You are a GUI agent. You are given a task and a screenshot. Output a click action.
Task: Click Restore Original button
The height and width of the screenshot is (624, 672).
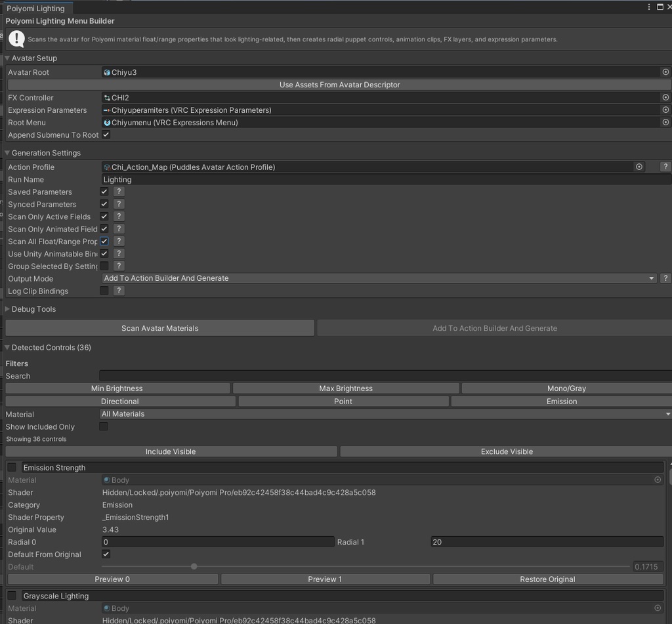pos(548,579)
